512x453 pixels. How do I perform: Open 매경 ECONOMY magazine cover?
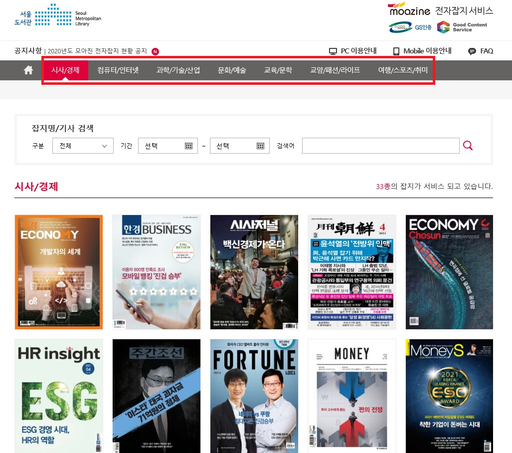pyautogui.click(x=59, y=272)
